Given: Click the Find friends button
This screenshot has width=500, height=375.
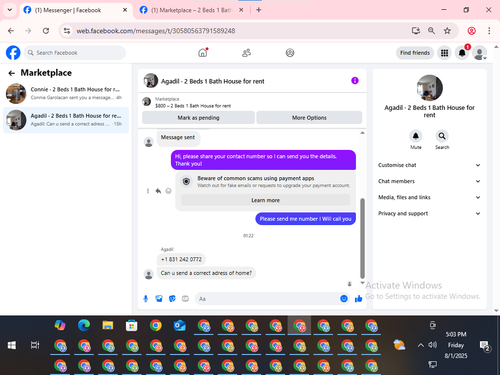Looking at the screenshot, I should (415, 53).
